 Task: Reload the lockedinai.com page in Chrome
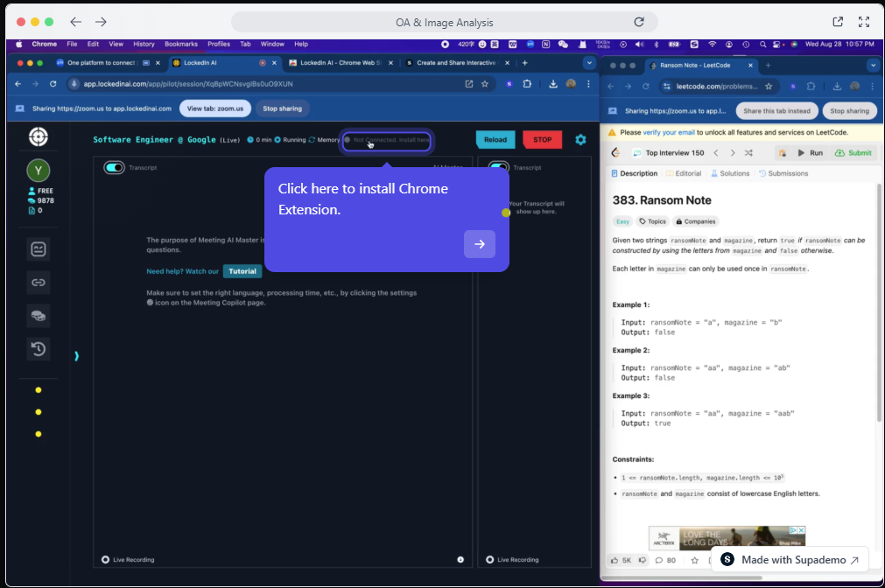click(53, 84)
